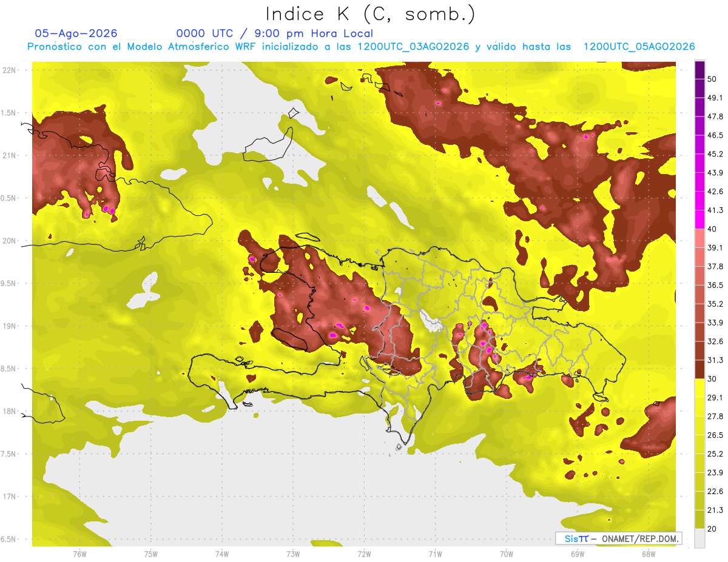
Task: Click the '26.5' legend value
Action: pyautogui.click(x=715, y=435)
